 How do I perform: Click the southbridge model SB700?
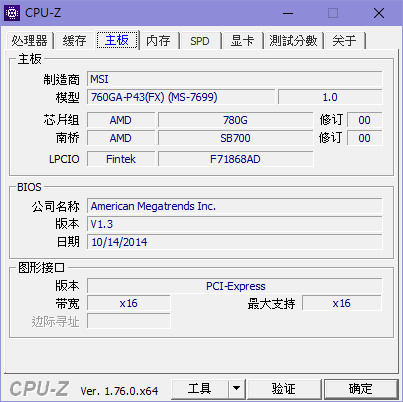235,138
